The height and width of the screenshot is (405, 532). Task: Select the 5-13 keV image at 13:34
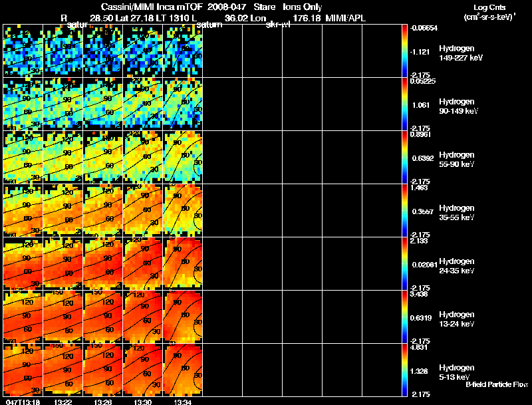tap(183, 370)
